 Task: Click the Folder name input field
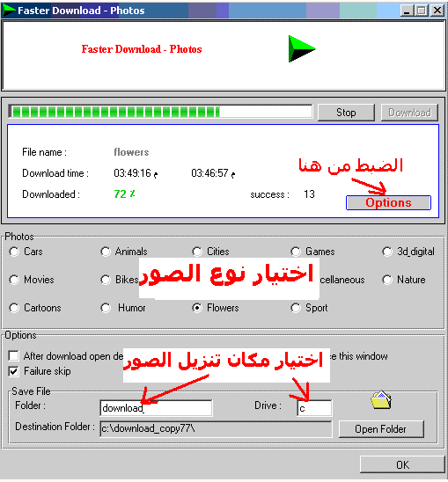pos(156,408)
